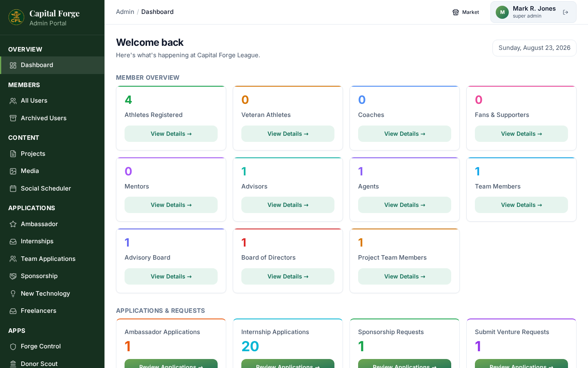View details for Athletes Registered
This screenshot has width=588, height=368.
pyautogui.click(x=171, y=134)
